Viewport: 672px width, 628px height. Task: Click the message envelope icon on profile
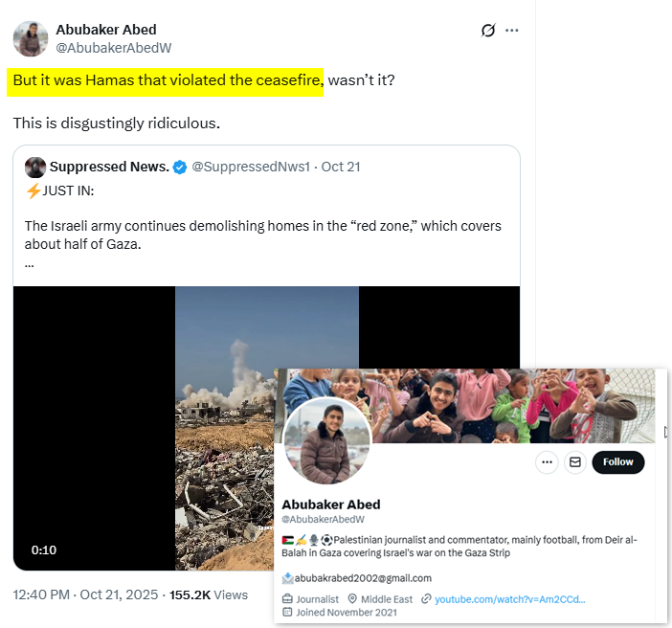(x=575, y=461)
